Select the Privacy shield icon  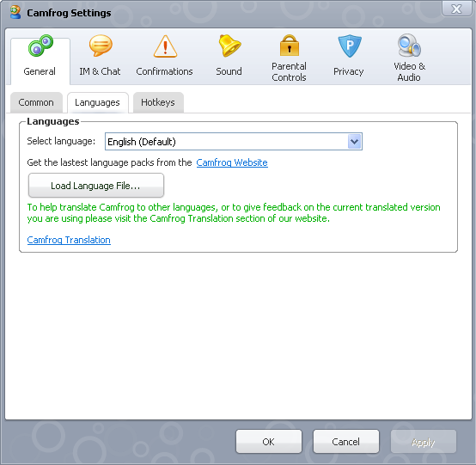point(350,46)
